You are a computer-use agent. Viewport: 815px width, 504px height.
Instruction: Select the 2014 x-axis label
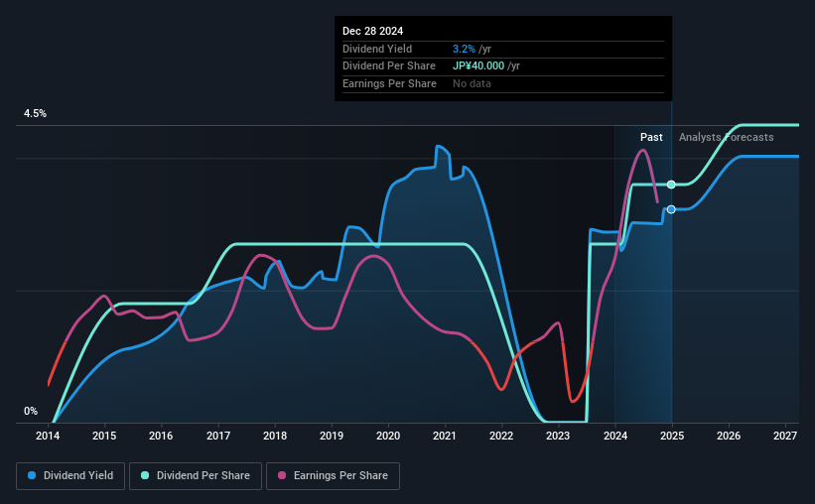click(48, 436)
